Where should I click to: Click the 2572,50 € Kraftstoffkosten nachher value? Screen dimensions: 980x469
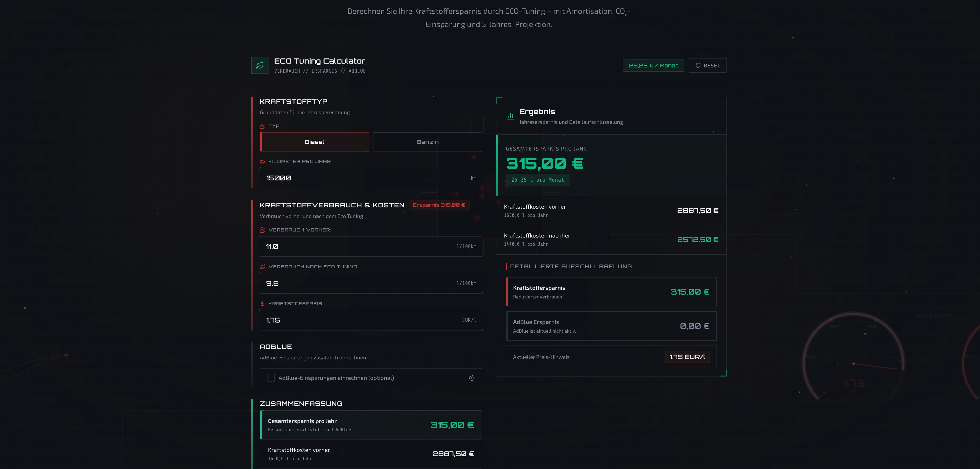coord(697,239)
